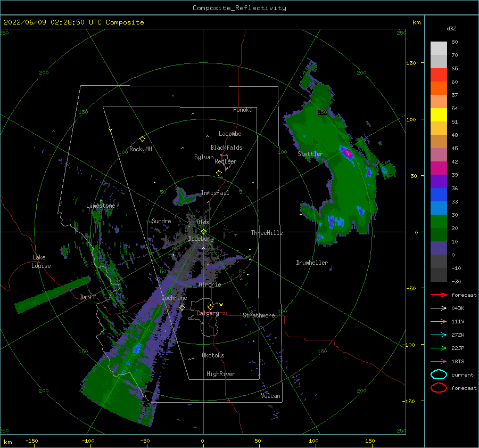The height and width of the screenshot is (448, 479).
Task: Click the Sylvan label
Action: click(204, 157)
